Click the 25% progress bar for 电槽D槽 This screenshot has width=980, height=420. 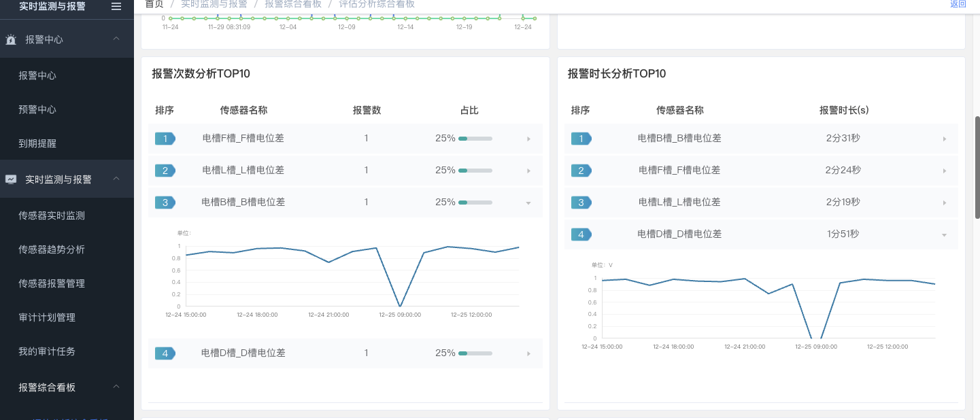475,353
